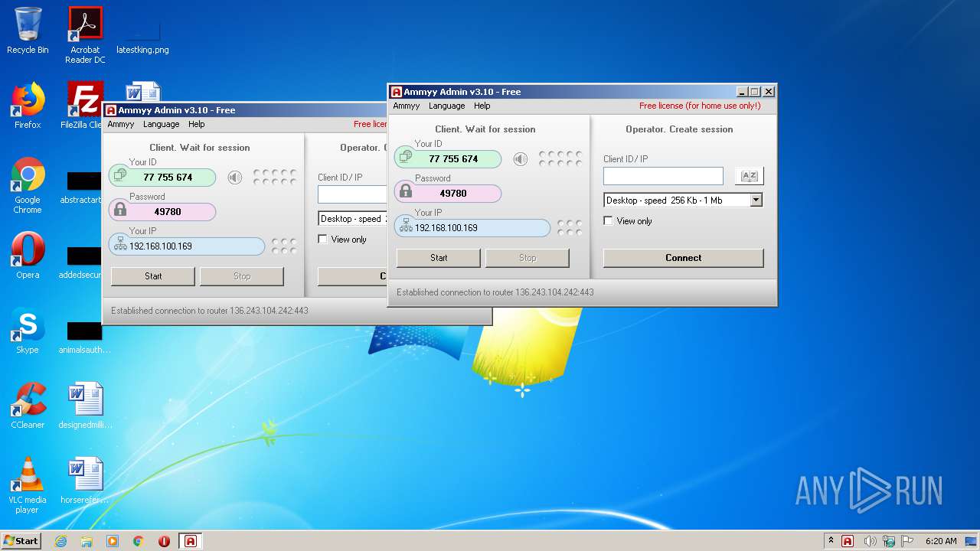Open Ammyy menu in front window
Viewport: 980px width, 551px height.
point(406,106)
